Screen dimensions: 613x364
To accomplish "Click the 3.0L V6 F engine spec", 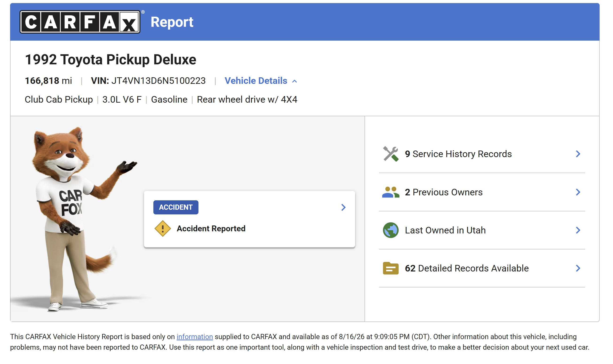I will 122,99.
